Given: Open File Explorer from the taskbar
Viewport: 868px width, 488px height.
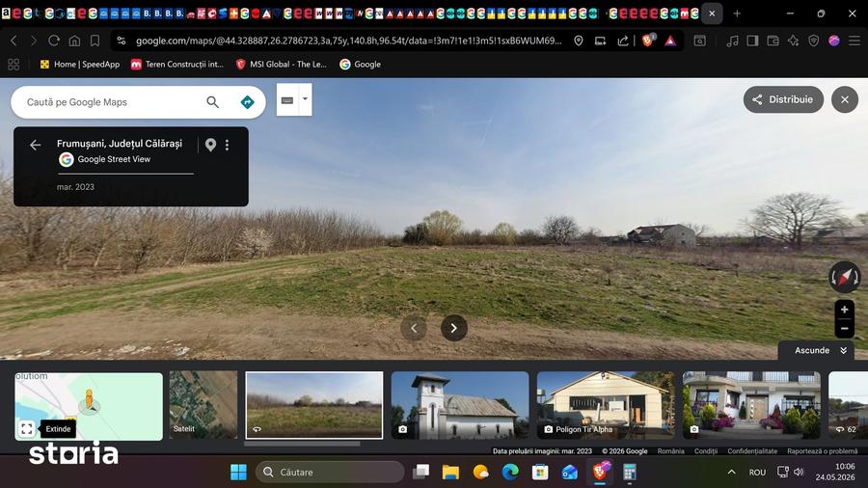Looking at the screenshot, I should click(x=450, y=472).
